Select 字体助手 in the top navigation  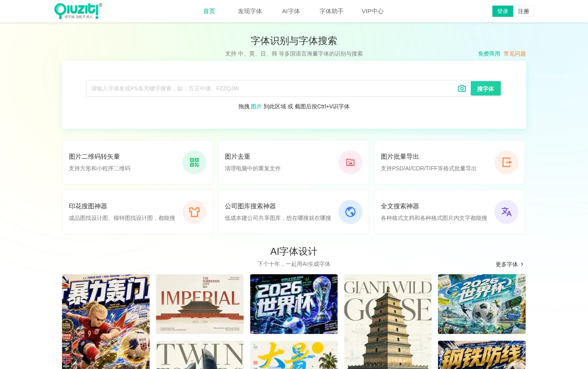click(x=332, y=11)
